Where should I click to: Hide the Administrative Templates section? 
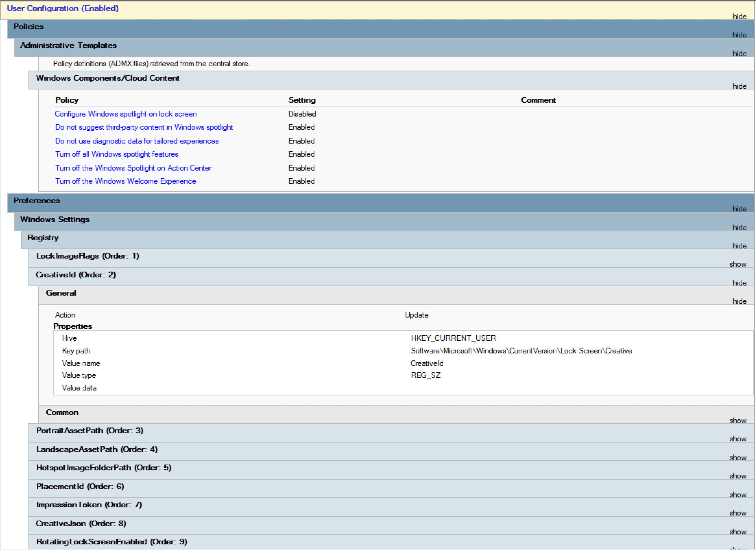[x=739, y=54]
